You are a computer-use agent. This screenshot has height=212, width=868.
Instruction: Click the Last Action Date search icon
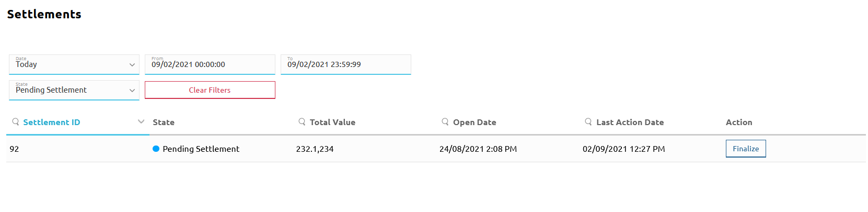coord(588,122)
